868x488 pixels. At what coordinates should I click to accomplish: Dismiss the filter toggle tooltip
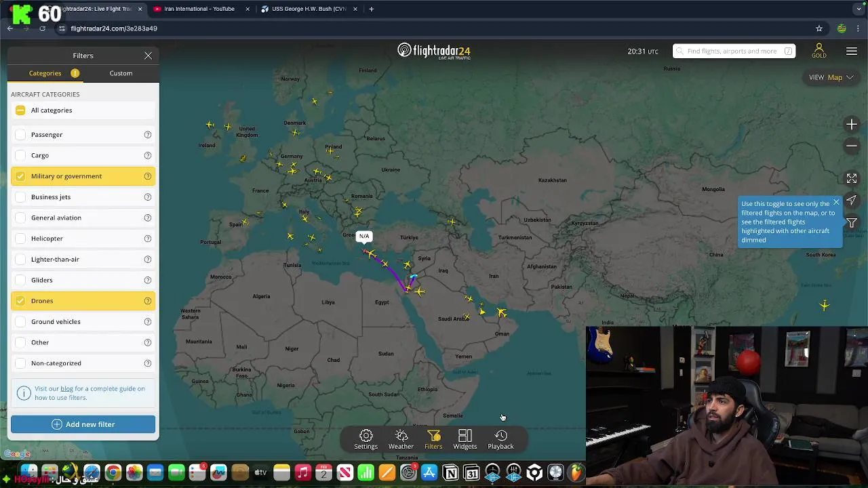pyautogui.click(x=836, y=203)
